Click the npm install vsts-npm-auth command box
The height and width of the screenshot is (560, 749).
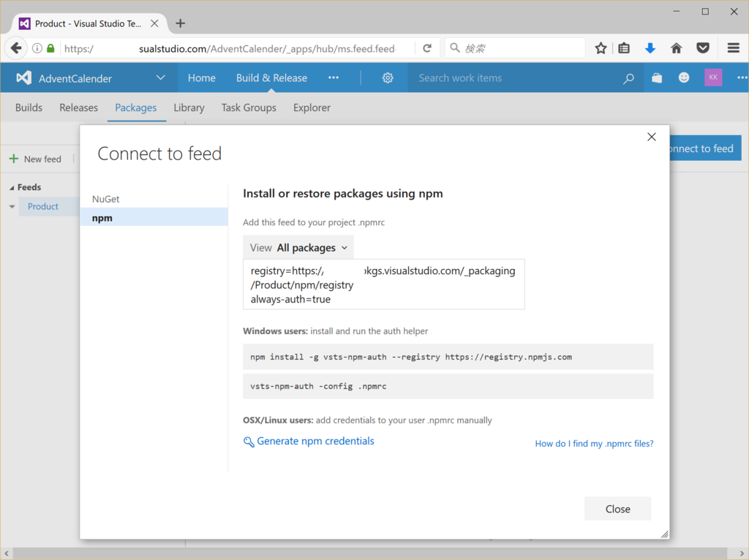coord(448,357)
